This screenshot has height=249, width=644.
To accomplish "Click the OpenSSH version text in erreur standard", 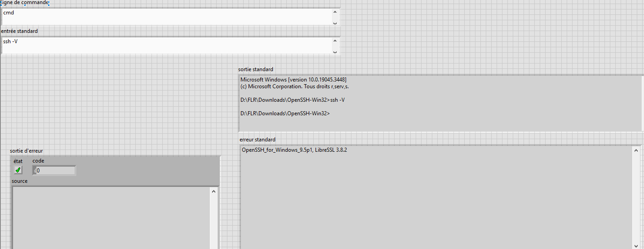I will coord(294,150).
